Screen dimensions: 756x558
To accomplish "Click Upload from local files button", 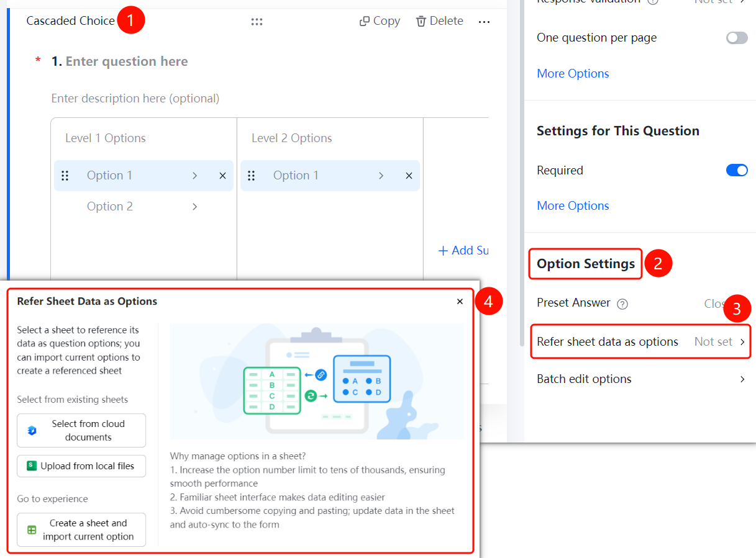I will point(81,466).
